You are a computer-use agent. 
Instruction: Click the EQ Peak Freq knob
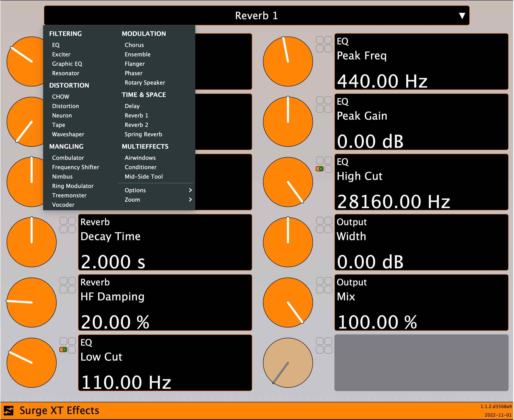tap(288, 62)
